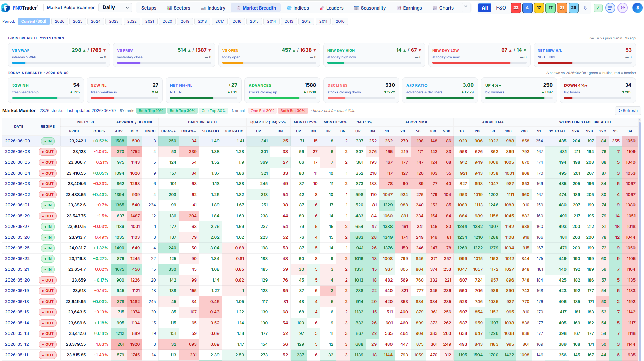Click the light blue 29 swatch
This screenshot has width=644, height=361.
coord(574,7)
